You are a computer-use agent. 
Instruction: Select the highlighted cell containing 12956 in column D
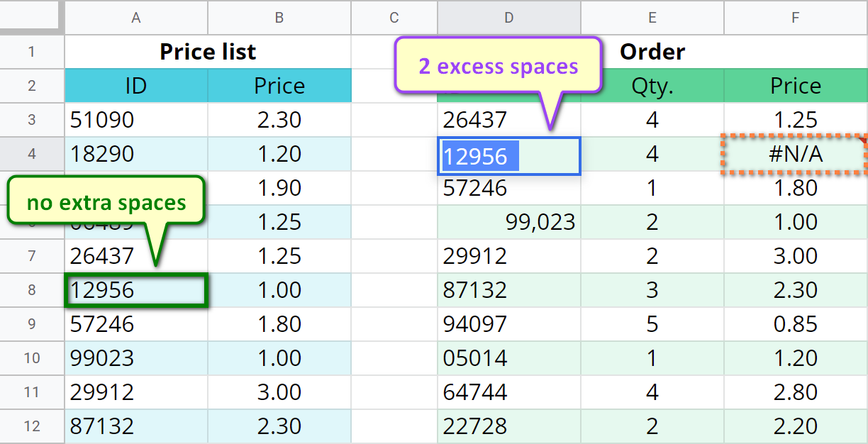tap(508, 154)
